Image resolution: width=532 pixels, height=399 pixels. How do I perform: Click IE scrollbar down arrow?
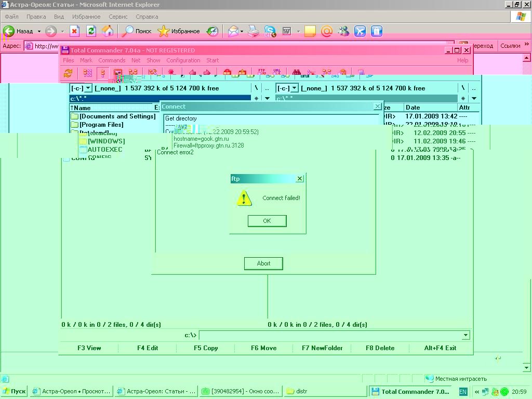point(526,368)
